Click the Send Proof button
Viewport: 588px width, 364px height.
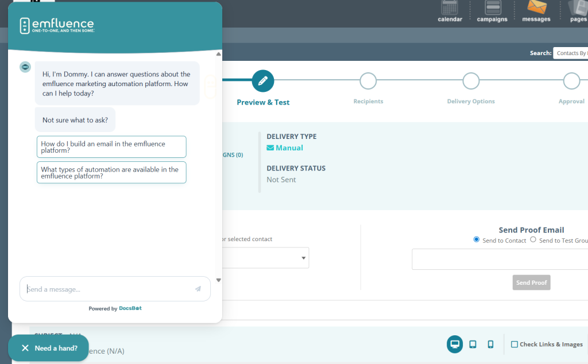pos(531,282)
